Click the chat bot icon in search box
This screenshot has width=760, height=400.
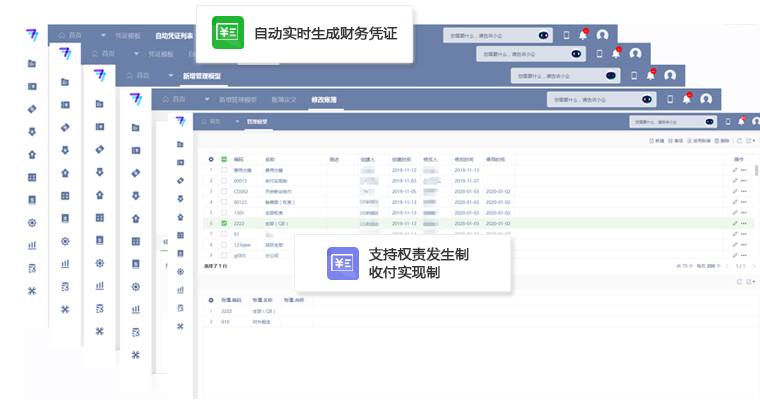click(x=709, y=121)
